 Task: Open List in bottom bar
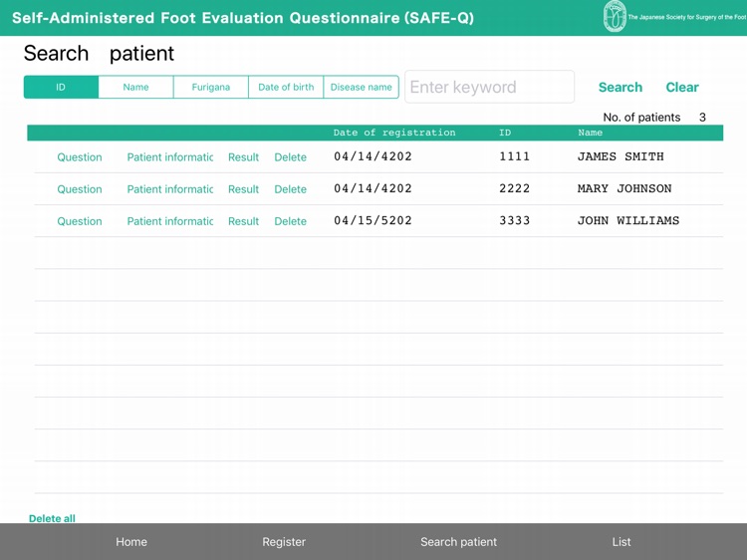622,541
